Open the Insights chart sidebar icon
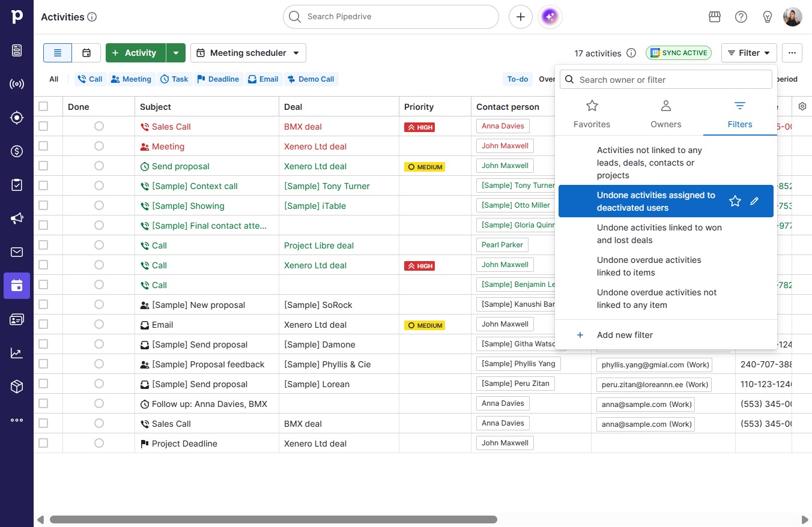Image resolution: width=812 pixels, height=527 pixels. pos(17,353)
